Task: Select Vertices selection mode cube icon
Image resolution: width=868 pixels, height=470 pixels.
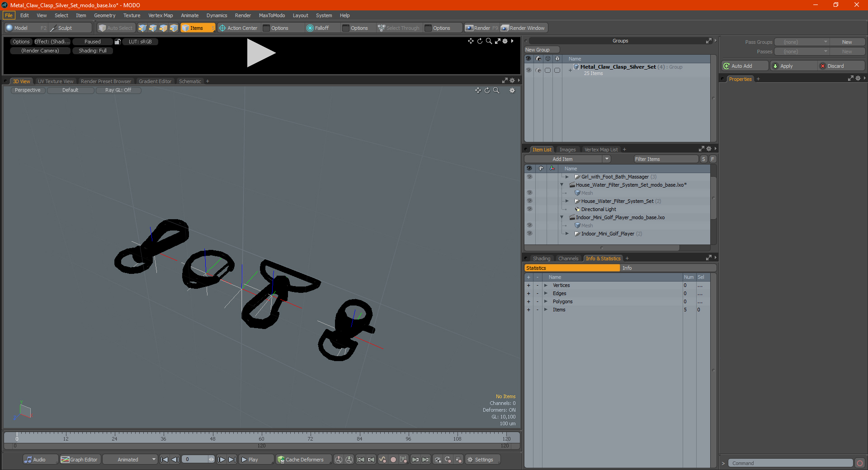Action: coord(142,28)
